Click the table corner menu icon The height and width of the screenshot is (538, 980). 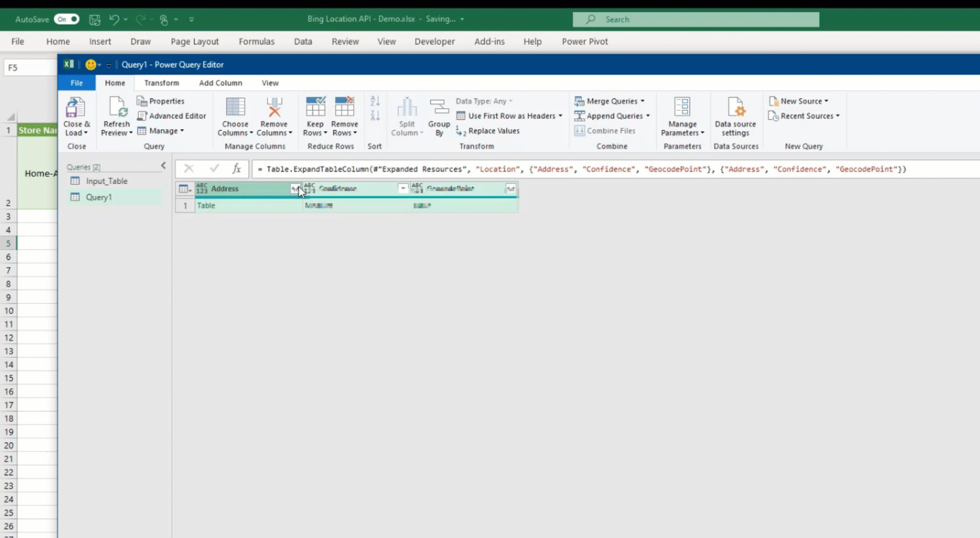coord(185,189)
